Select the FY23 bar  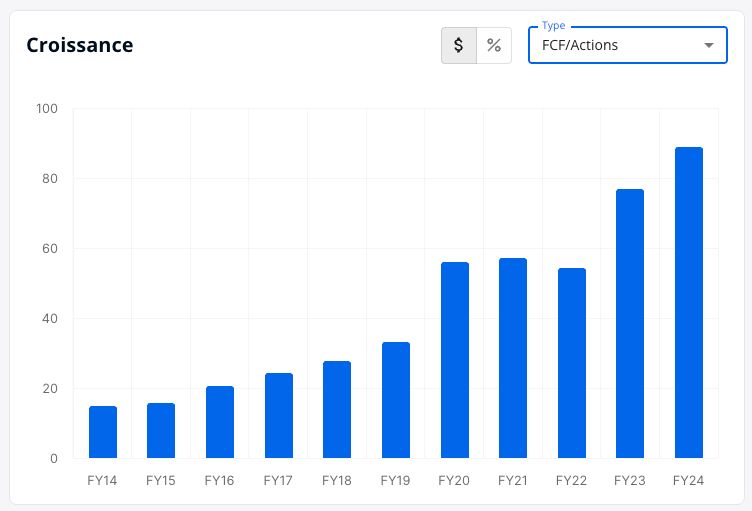click(630, 323)
